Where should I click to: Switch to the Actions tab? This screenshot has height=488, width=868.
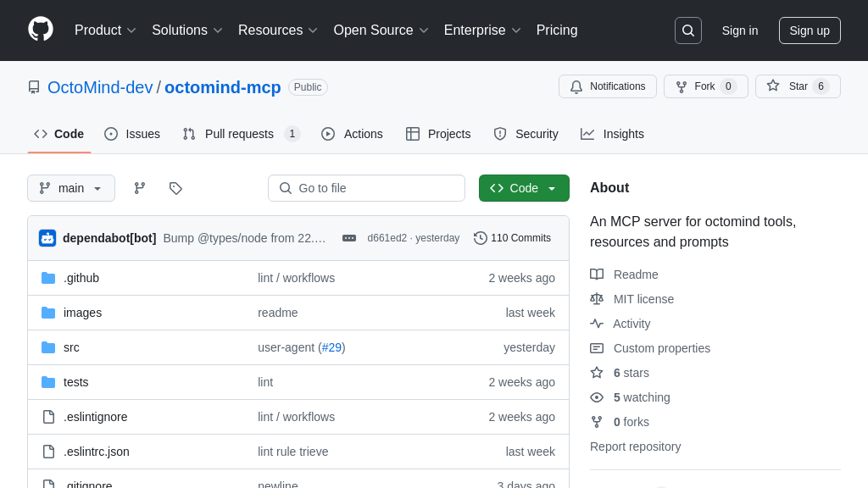click(x=352, y=134)
